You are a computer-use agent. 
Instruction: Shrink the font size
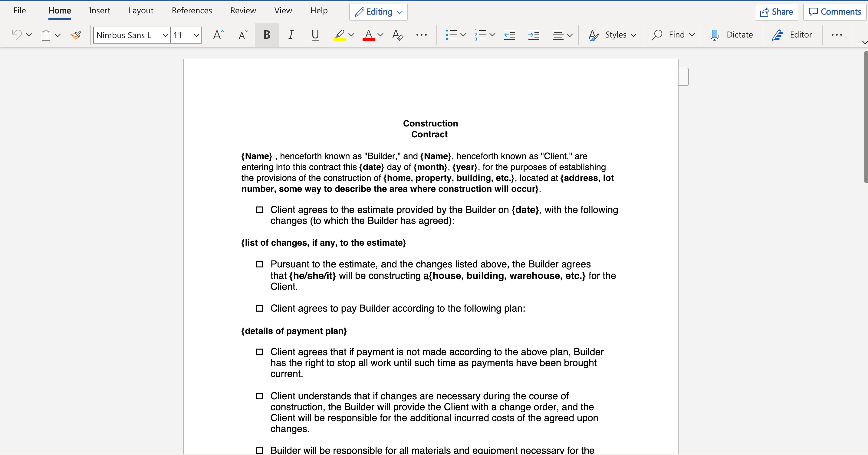pos(243,35)
